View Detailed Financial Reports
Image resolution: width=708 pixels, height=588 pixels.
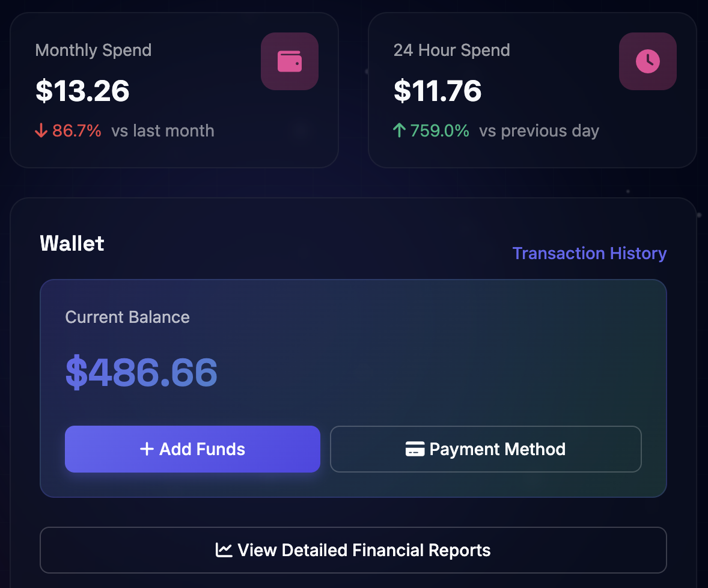(353, 550)
